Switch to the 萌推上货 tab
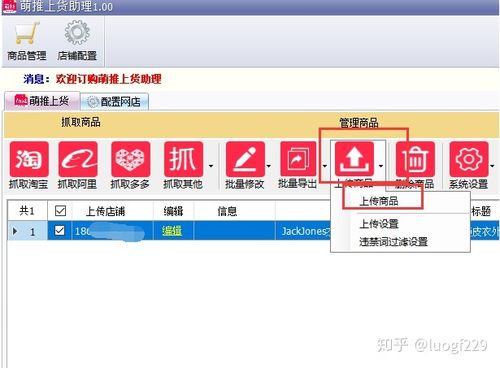Screen dimensions: 500x368 point(42,101)
